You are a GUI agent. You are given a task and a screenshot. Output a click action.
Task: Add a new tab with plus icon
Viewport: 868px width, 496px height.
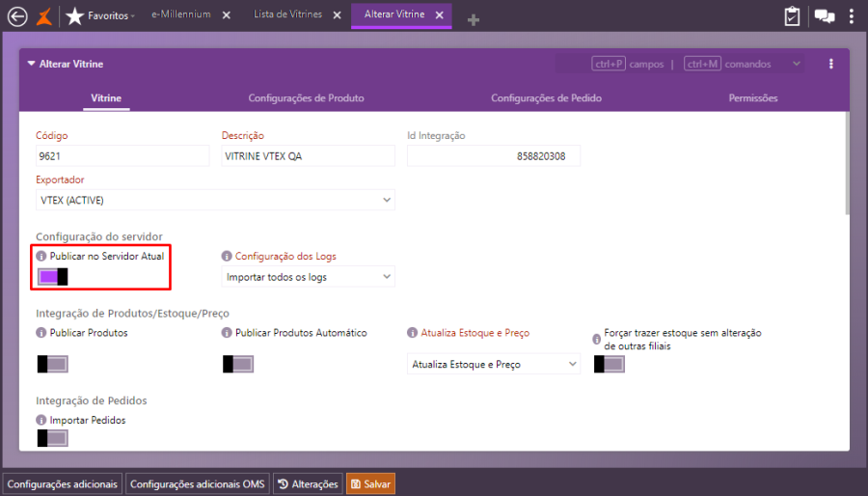473,20
